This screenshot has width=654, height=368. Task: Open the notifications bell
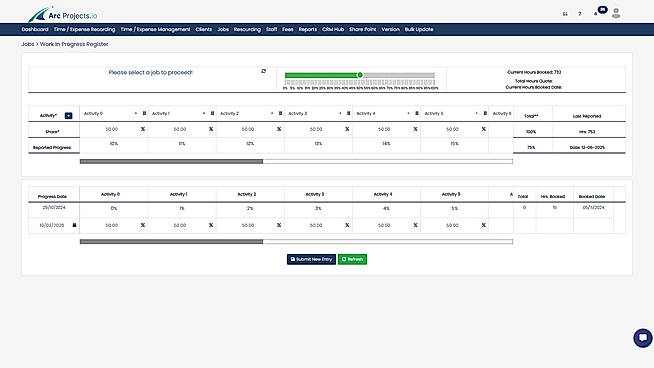pyautogui.click(x=596, y=14)
